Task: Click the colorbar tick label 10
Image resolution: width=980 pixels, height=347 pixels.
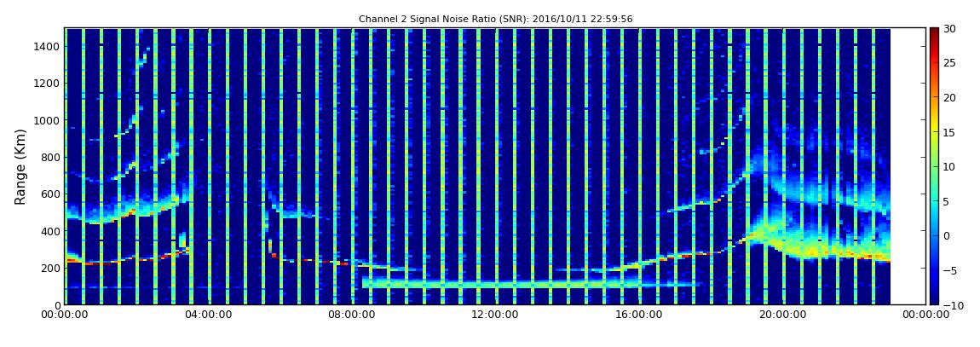Action: pos(949,167)
